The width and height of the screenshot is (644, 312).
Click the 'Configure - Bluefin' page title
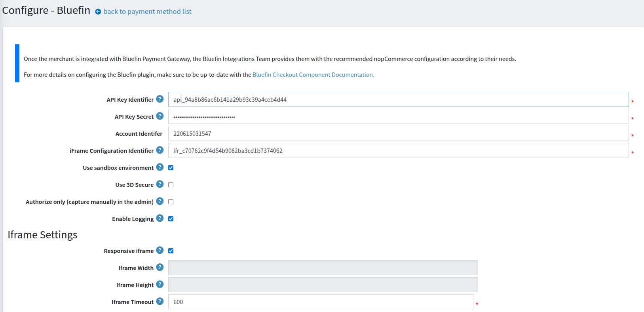click(x=46, y=10)
